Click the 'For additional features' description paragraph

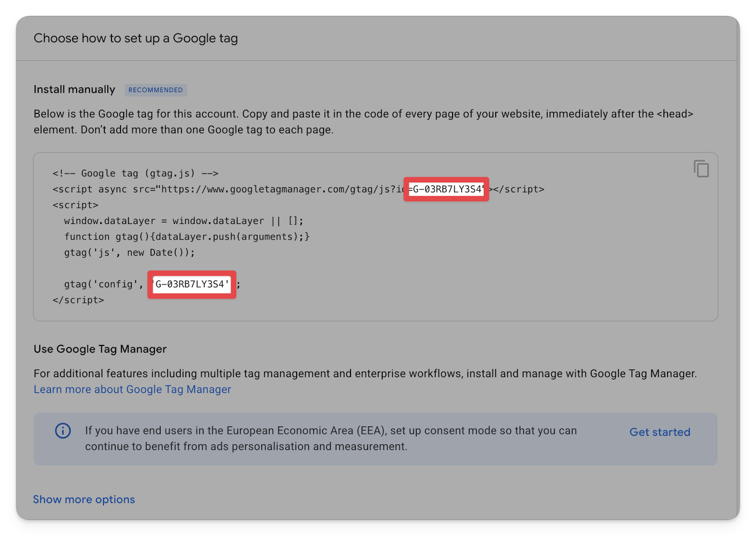point(365,373)
